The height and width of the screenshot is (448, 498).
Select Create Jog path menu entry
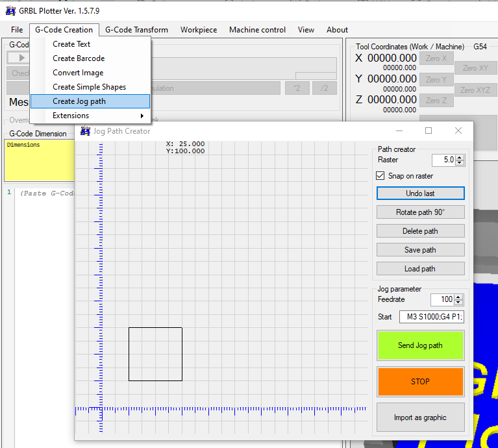click(90, 101)
